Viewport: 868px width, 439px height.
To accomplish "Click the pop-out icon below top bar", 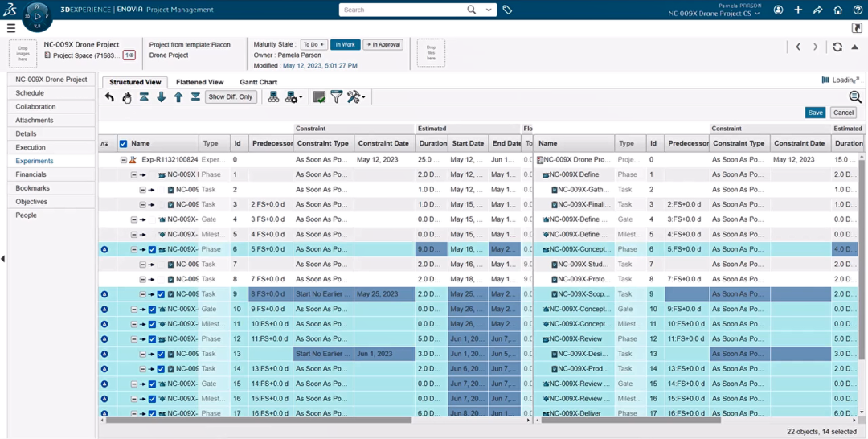I will (857, 28).
